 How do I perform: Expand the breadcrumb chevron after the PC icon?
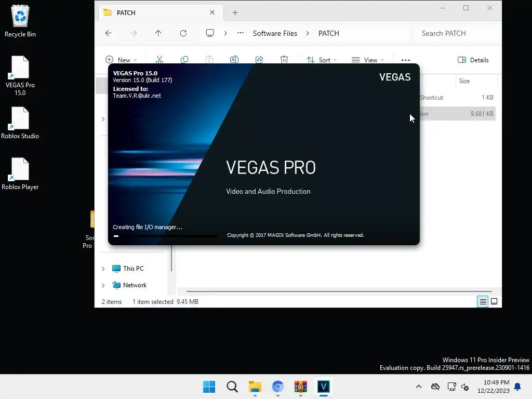225,33
